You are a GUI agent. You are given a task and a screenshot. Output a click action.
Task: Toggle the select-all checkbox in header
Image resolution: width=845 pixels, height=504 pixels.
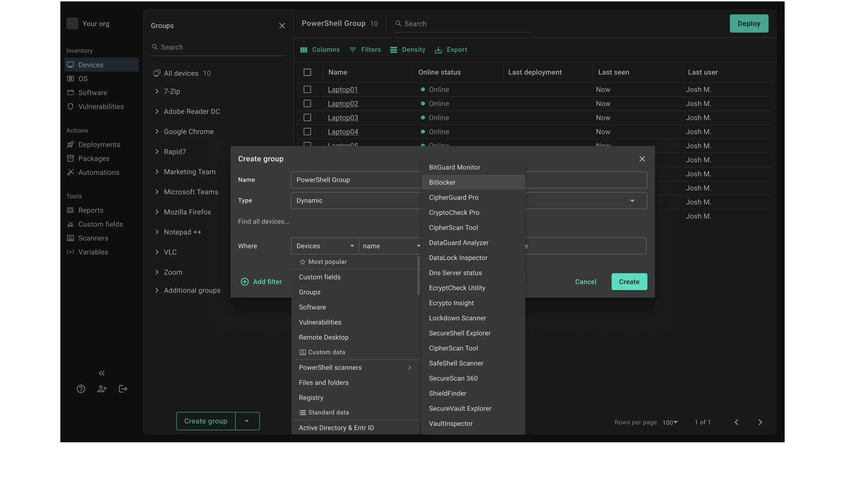click(307, 72)
